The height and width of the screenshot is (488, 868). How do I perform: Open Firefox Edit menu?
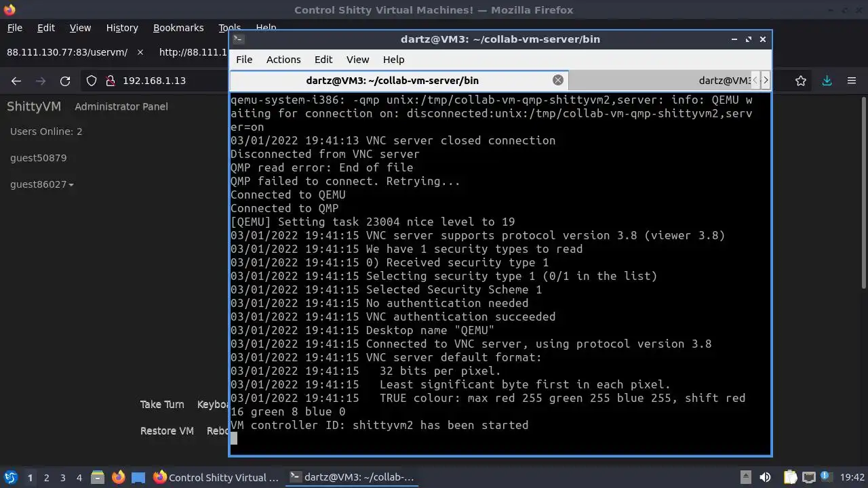(46, 28)
